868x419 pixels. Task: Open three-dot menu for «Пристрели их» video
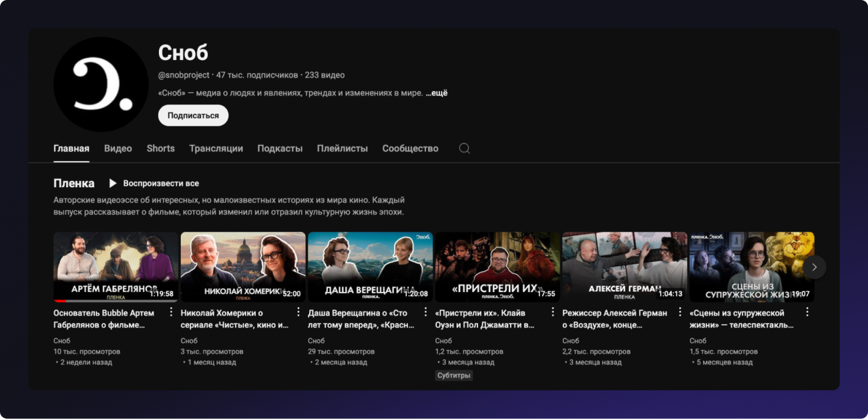coord(553,312)
